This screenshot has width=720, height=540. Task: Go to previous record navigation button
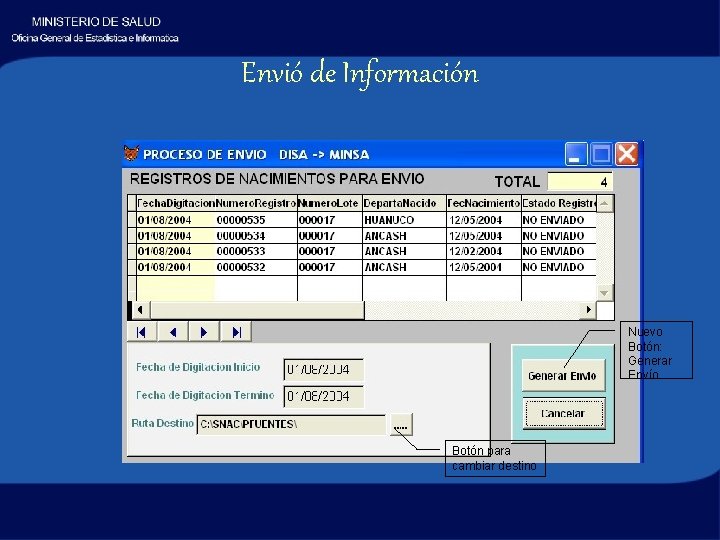coord(173,332)
